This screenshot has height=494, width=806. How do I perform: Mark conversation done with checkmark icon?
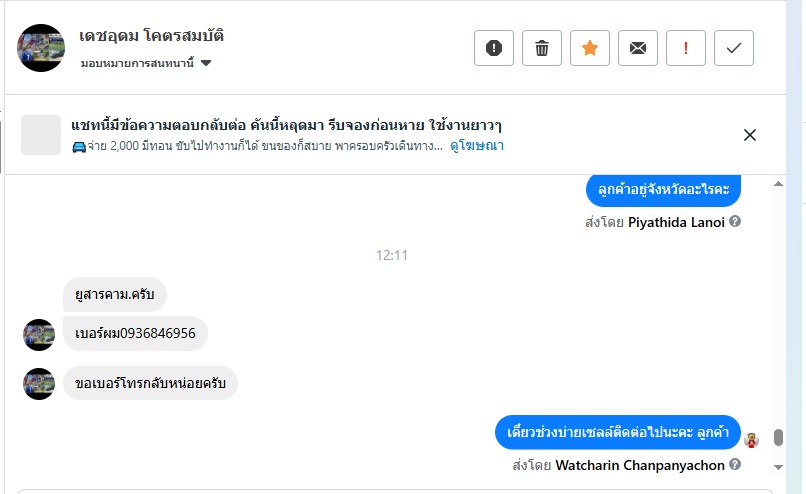[x=734, y=48]
